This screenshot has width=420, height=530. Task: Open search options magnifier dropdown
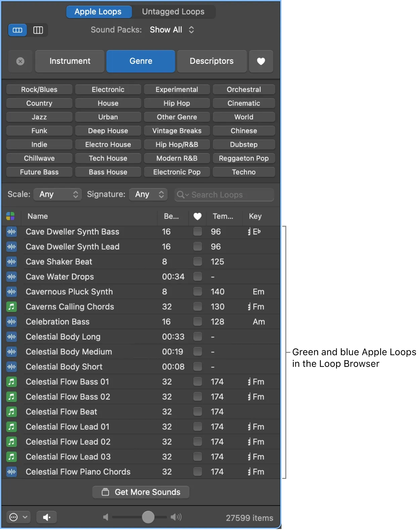183,195
